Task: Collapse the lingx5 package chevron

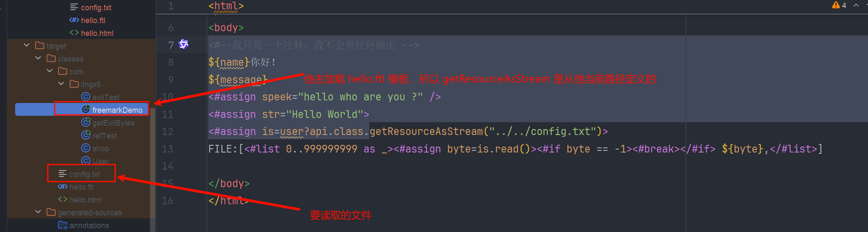Action: pos(61,84)
